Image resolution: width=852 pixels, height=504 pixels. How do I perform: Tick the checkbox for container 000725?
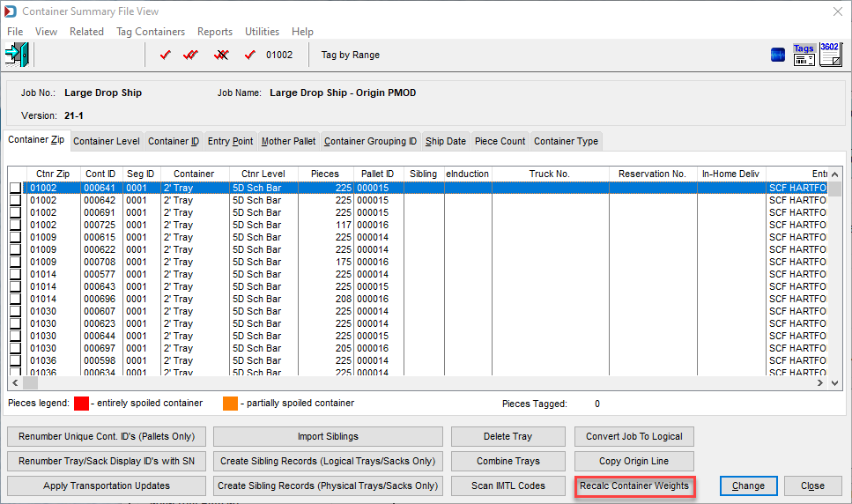coord(15,225)
